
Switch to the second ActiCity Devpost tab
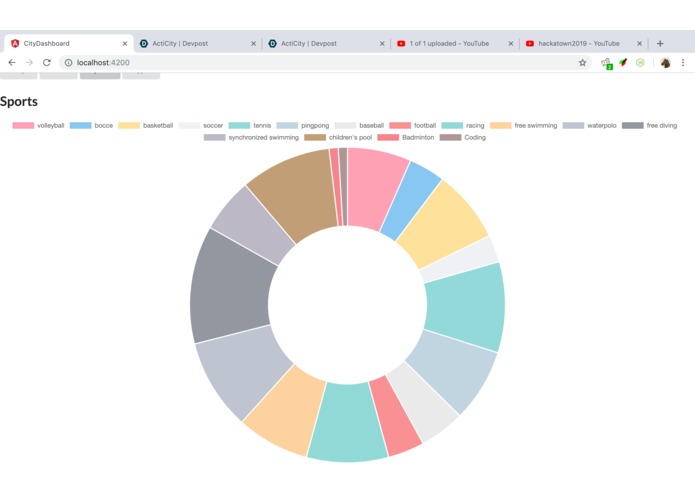coord(326,43)
